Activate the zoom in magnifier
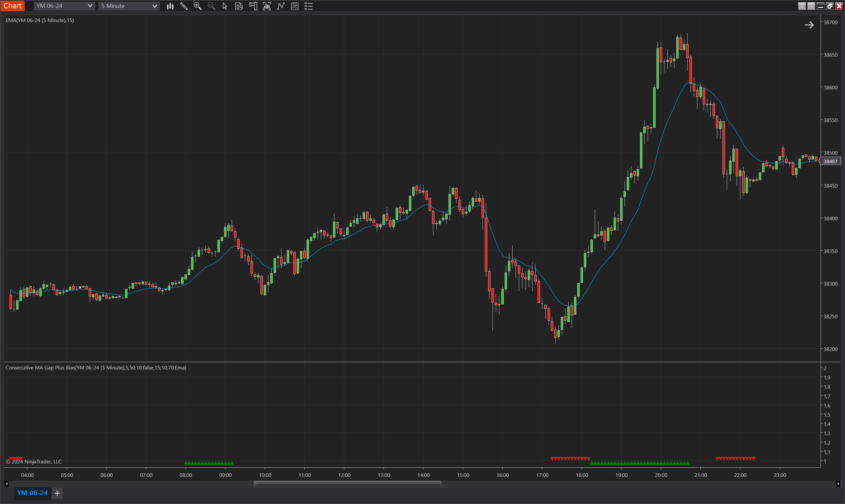This screenshot has height=504, width=845. (197, 6)
